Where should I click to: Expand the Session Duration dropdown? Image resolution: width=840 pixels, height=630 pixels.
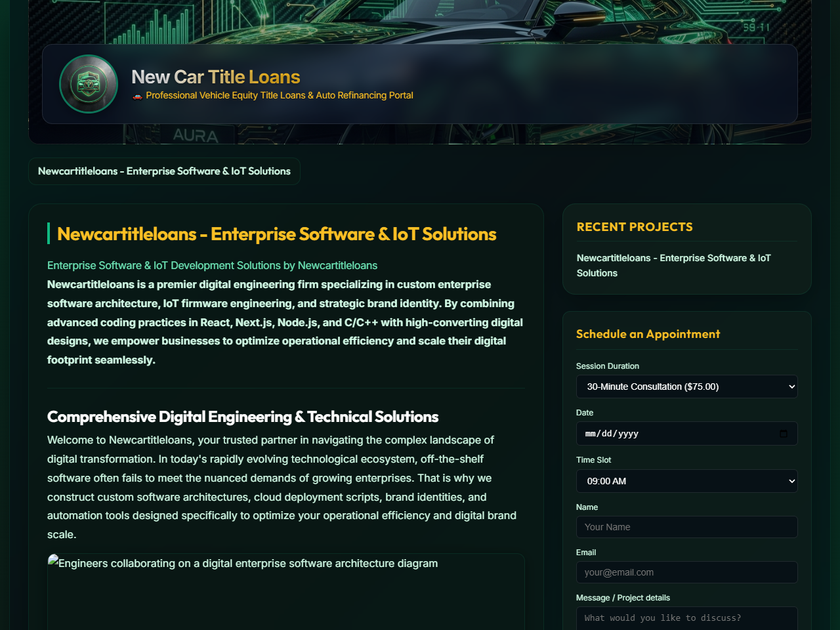click(686, 387)
